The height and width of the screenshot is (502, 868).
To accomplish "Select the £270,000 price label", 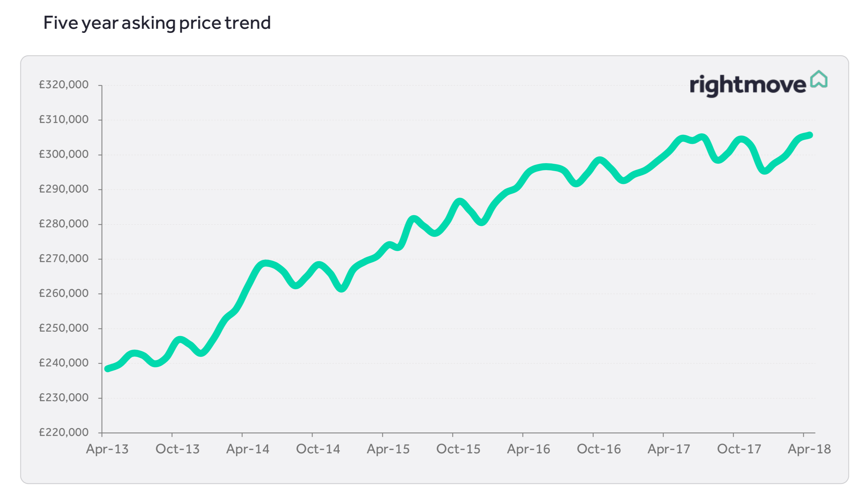I will click(64, 259).
